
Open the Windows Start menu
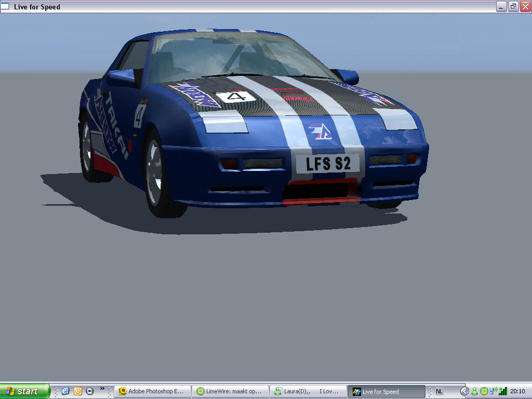click(x=25, y=391)
